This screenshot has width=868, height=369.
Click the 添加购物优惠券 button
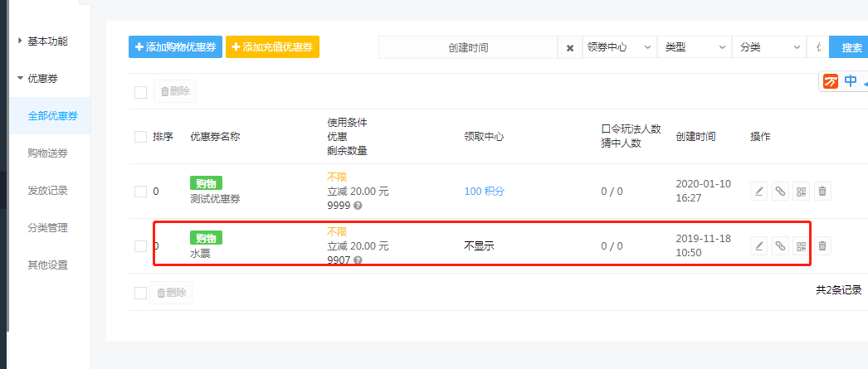coord(175,47)
